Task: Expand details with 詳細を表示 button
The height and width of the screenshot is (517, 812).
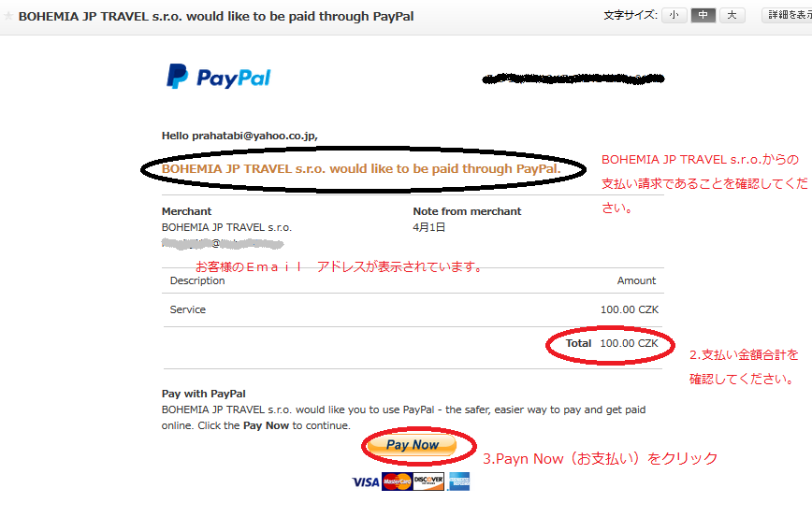Action: tap(787, 15)
